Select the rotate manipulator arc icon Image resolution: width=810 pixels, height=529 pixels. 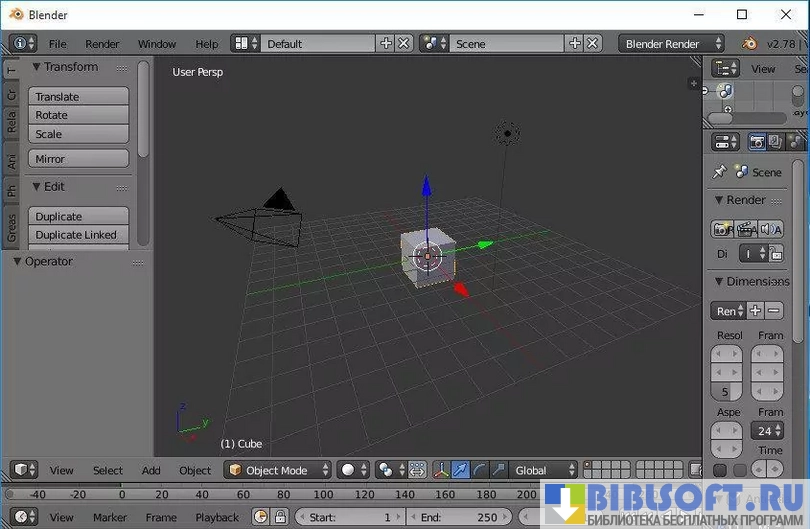479,470
